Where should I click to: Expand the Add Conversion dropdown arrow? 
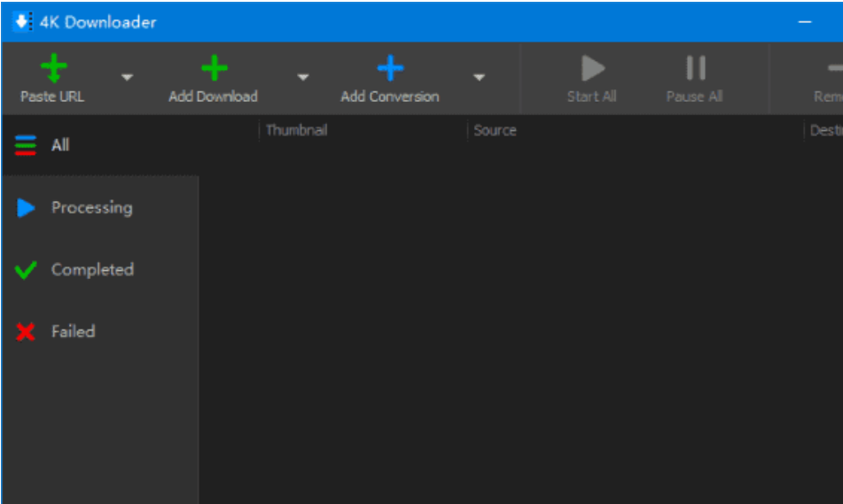pyautogui.click(x=480, y=78)
